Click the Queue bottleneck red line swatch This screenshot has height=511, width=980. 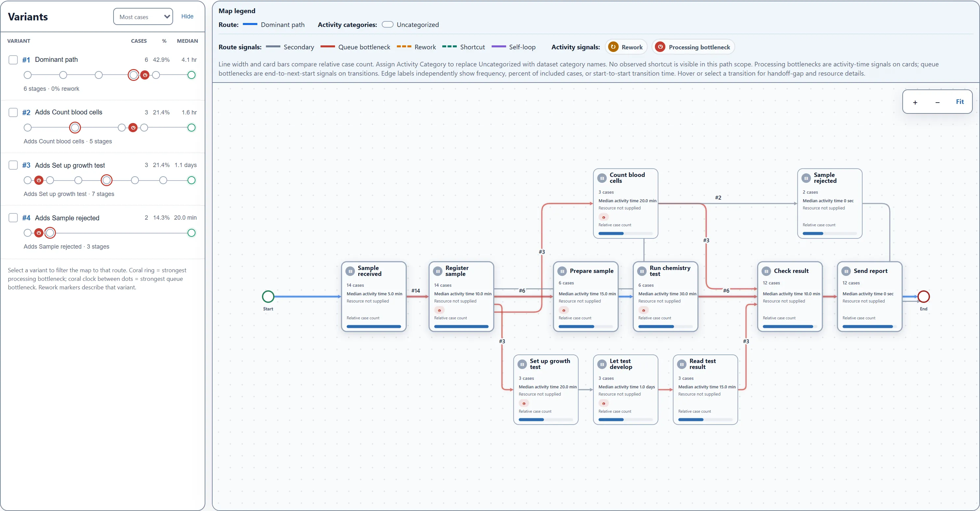pos(327,47)
